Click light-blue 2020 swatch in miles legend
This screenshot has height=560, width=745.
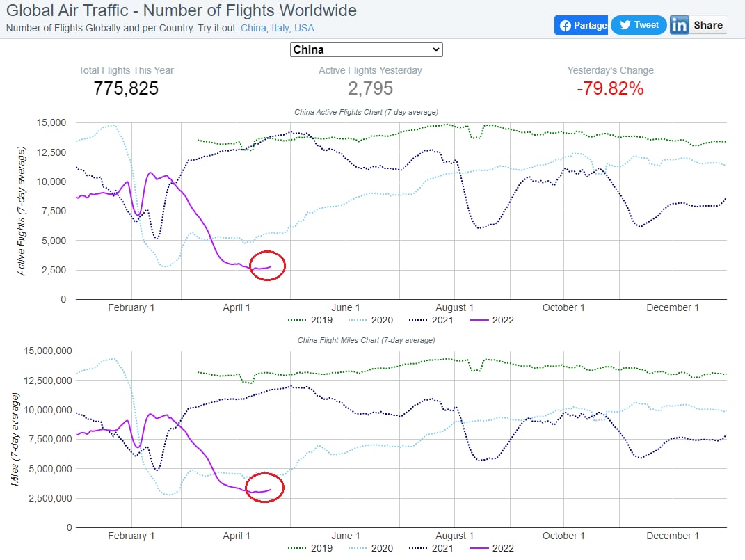(358, 548)
